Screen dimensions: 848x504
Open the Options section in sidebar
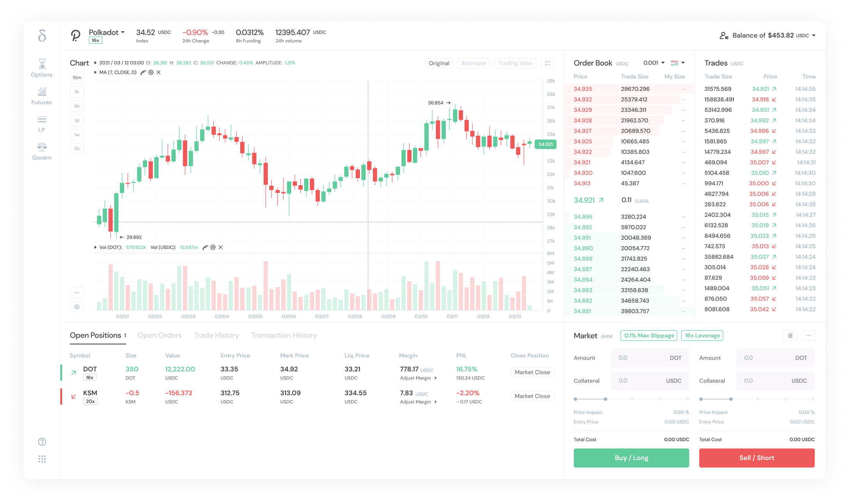(x=42, y=68)
